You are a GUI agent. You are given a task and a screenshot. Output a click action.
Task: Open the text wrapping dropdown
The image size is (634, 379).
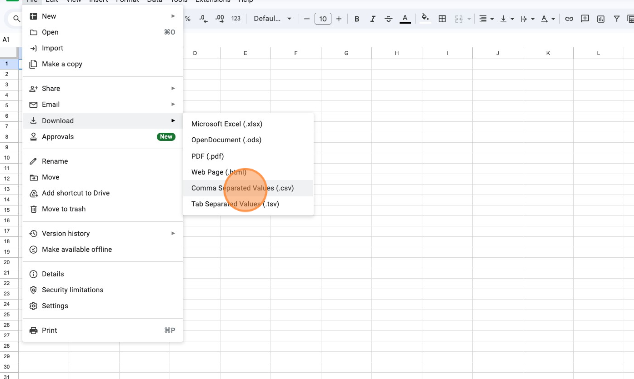point(527,19)
